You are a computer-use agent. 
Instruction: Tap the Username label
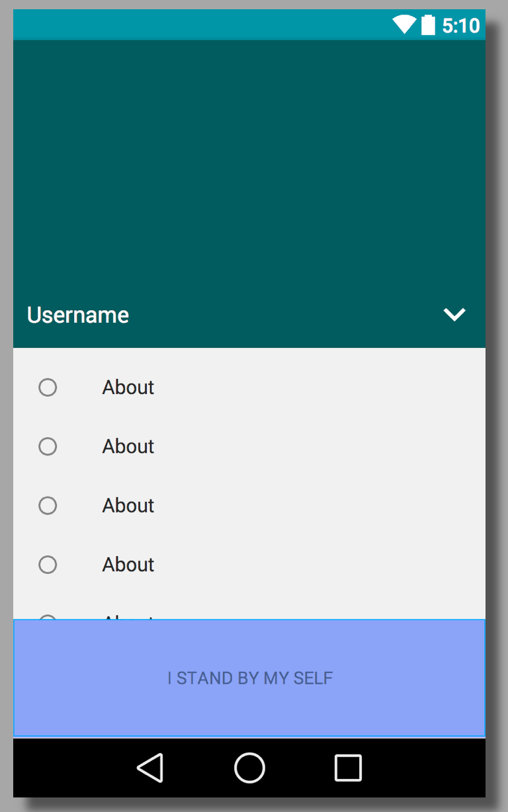click(x=77, y=315)
